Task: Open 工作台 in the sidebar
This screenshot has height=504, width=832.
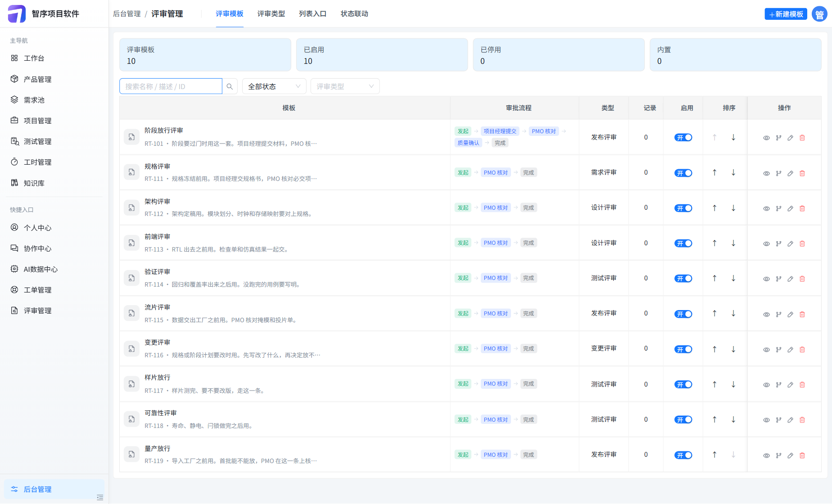Action: (x=54, y=58)
